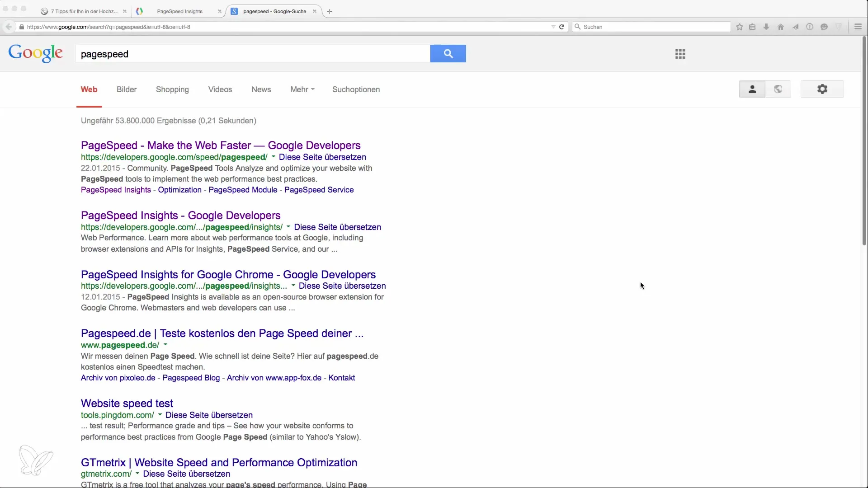
Task: Click the browser Suchen search field
Action: tap(651, 27)
